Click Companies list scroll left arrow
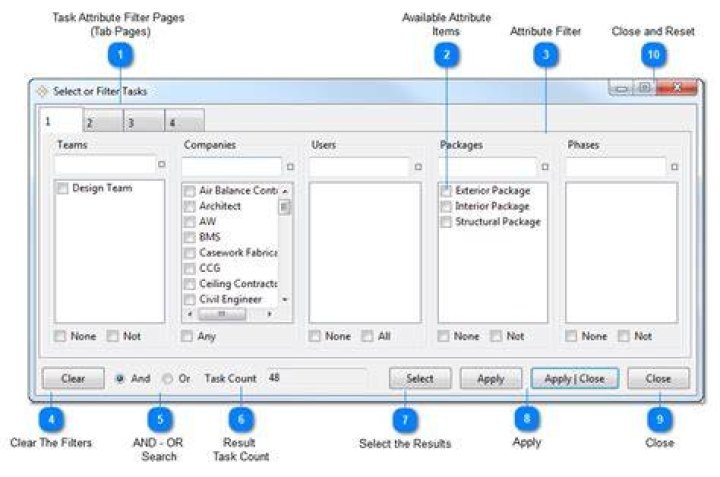This screenshot has height=477, width=720. pos(190,314)
